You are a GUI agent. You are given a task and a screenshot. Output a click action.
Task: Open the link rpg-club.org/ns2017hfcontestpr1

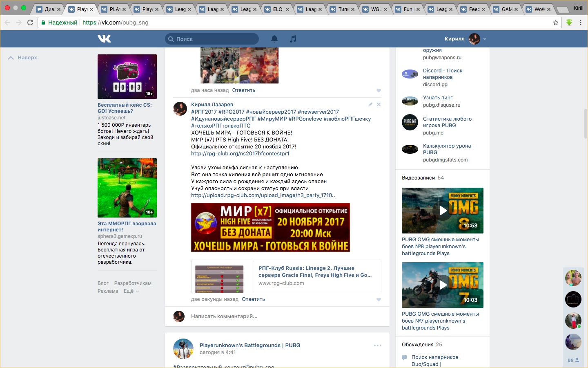[x=240, y=153]
